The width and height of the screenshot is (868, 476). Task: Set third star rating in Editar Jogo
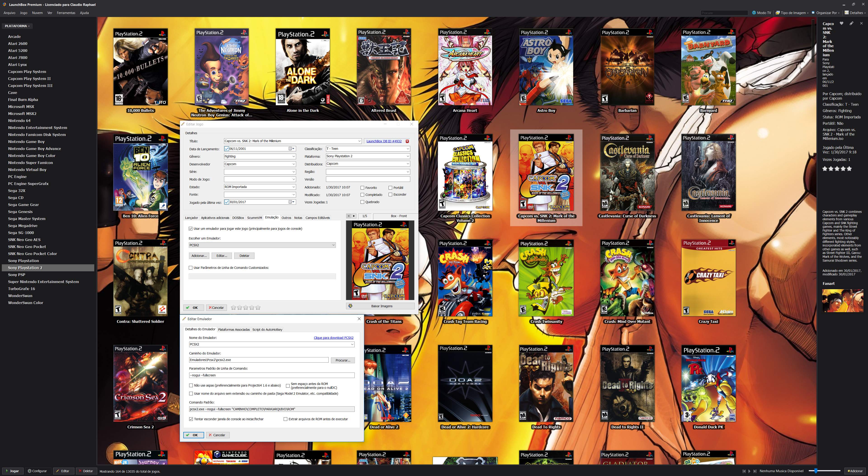(246, 307)
